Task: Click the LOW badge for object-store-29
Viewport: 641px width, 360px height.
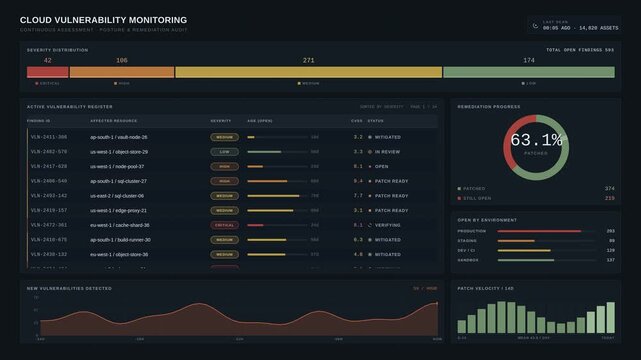Action: [x=224, y=152]
